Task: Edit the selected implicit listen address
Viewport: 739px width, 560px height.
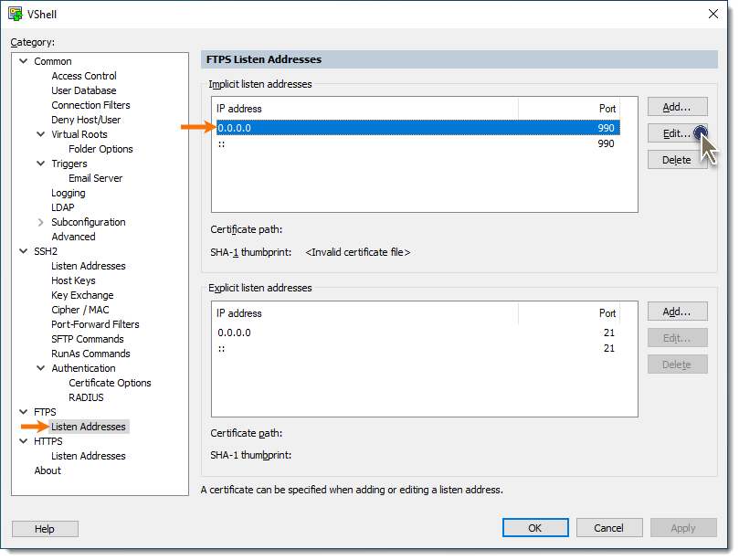Action: (x=675, y=133)
